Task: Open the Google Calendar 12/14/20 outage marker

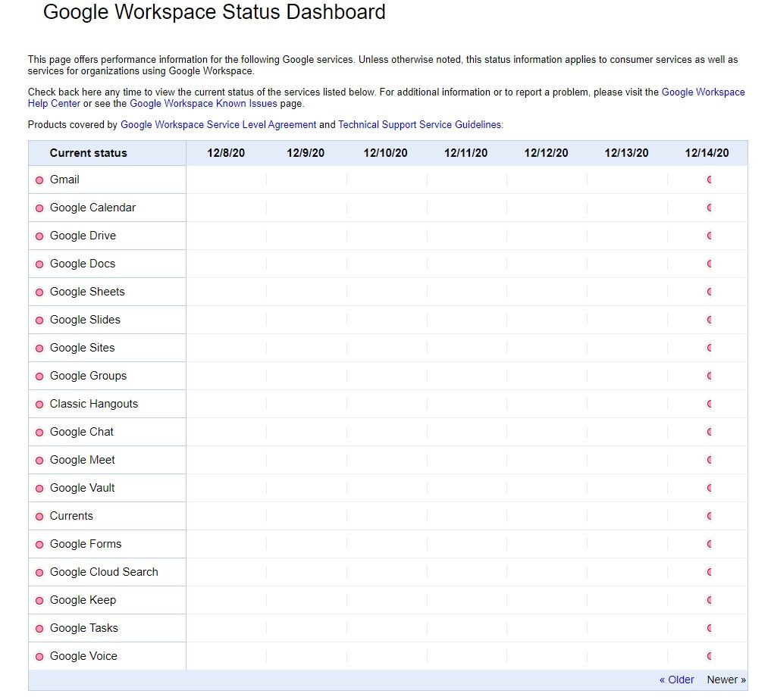Action: click(709, 208)
